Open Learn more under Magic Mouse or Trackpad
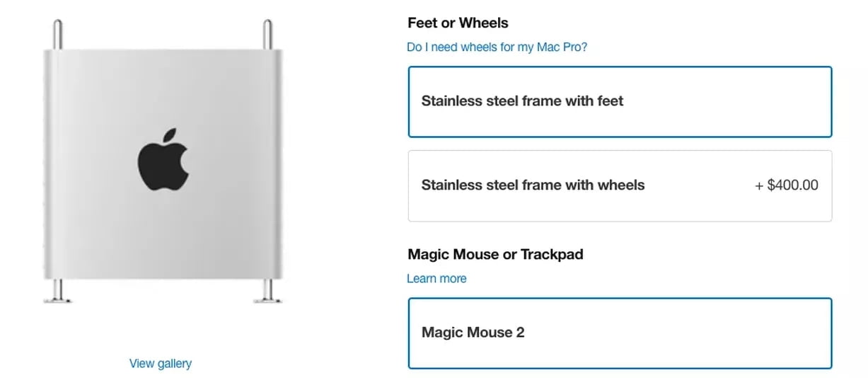868x378 pixels. pos(436,278)
